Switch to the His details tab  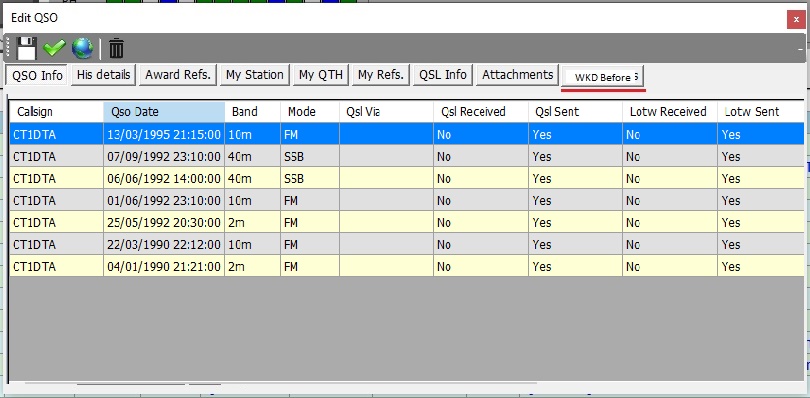(103, 75)
